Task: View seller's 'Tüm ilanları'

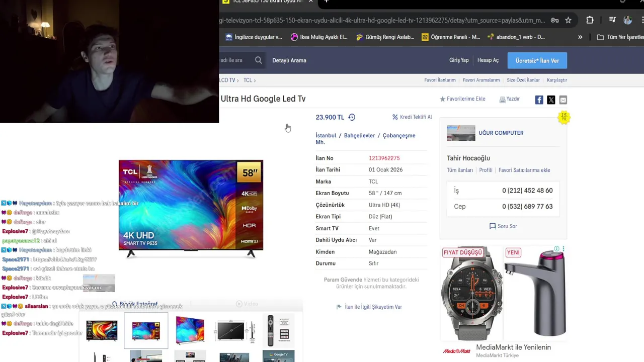Action: click(460, 170)
